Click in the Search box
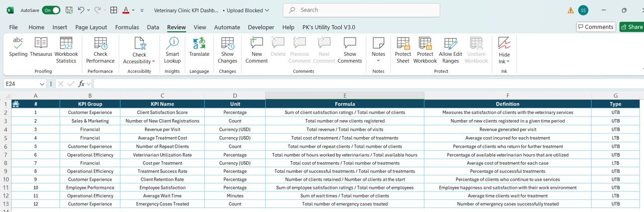Viewport: 644px width, 212px height. coord(361,10)
